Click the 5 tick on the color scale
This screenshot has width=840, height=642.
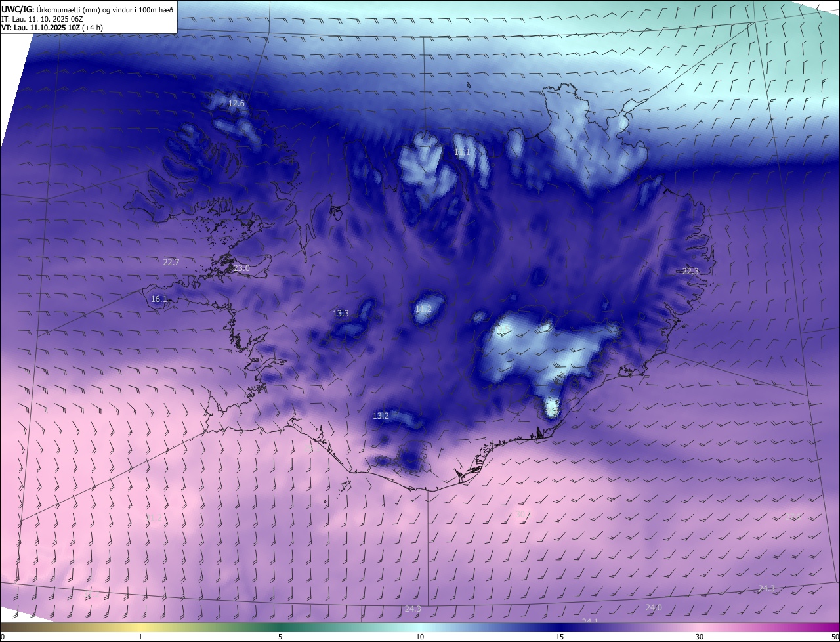click(280, 637)
